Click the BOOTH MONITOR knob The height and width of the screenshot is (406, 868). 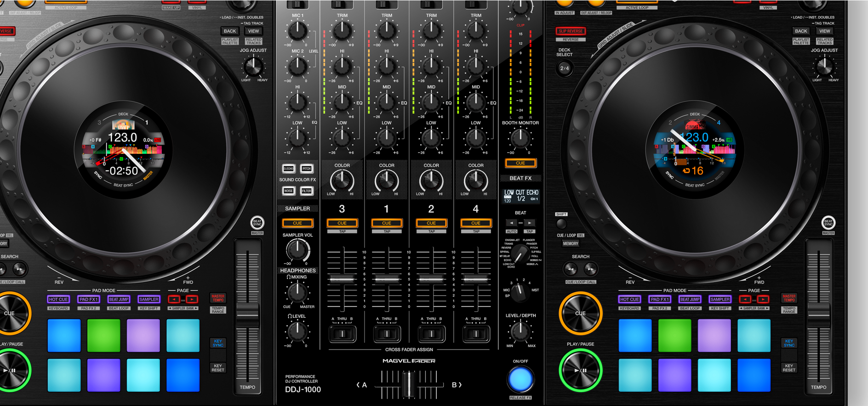[520, 138]
